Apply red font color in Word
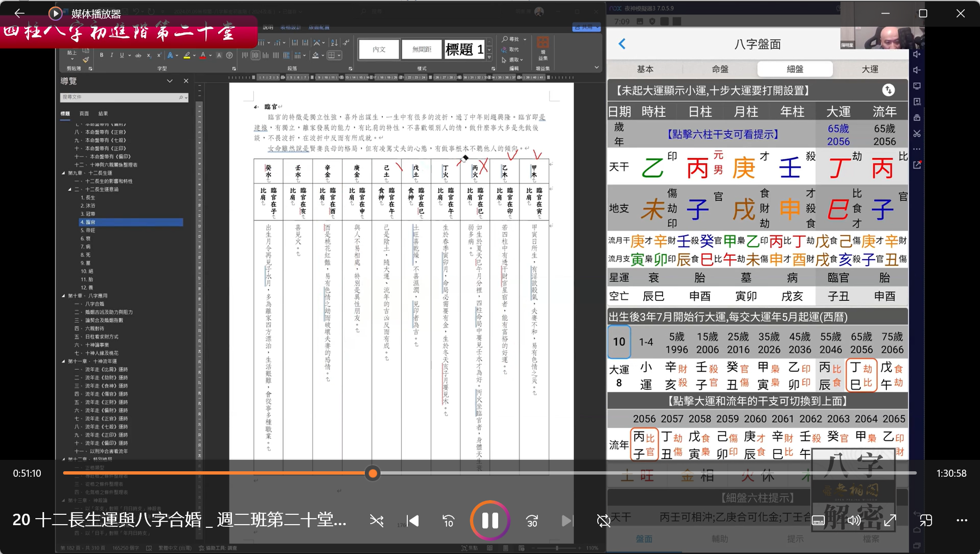This screenshot has height=554, width=980. [203, 55]
